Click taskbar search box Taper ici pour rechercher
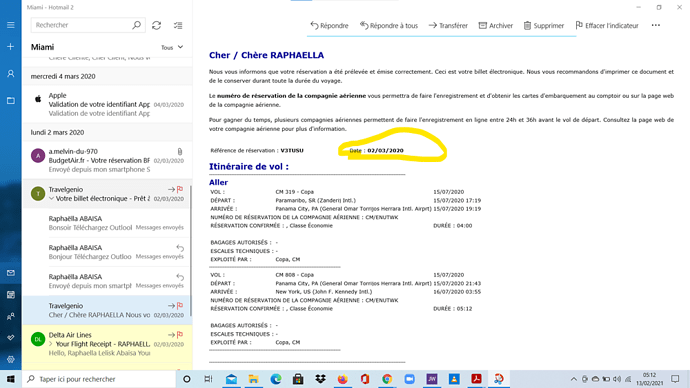Viewport: 690px width, 388px height. point(99,379)
